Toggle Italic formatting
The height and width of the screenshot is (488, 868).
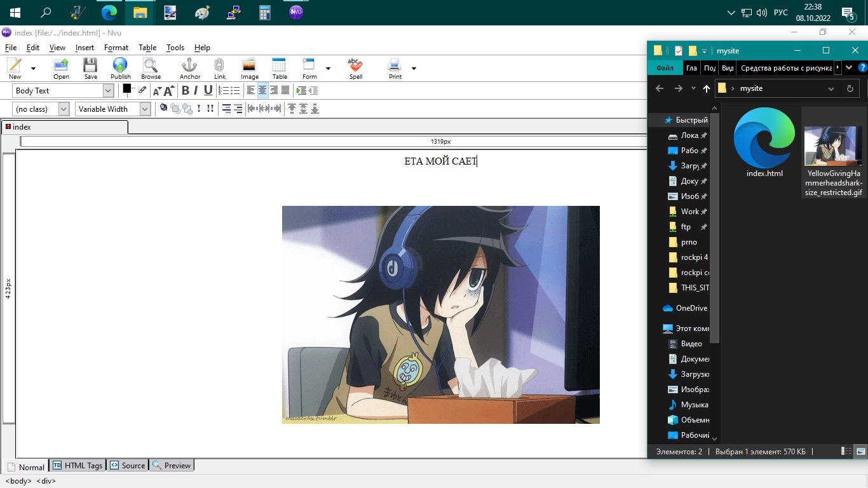[196, 91]
